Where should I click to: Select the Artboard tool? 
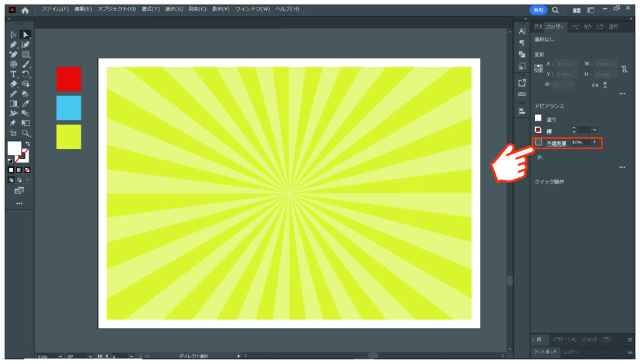(x=13, y=133)
